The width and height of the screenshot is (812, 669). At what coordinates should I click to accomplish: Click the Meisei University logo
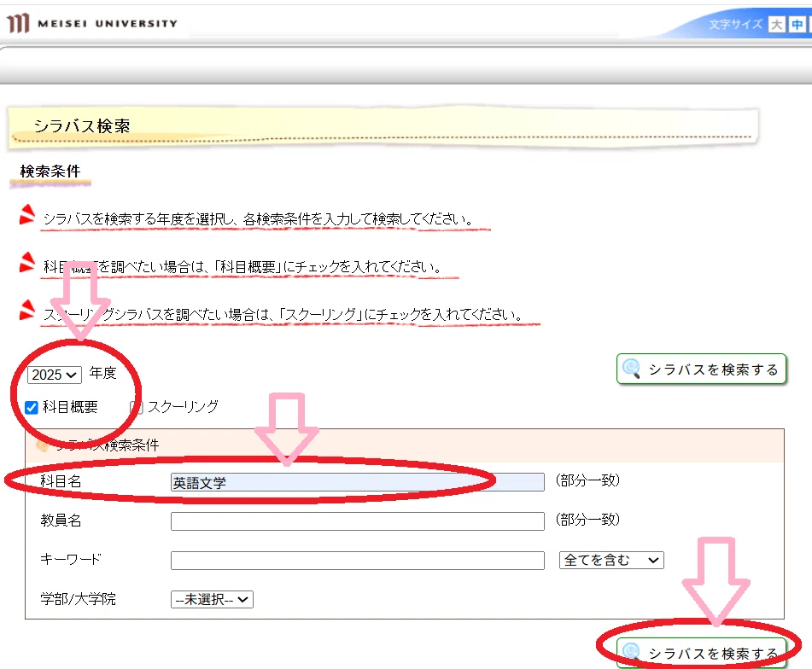click(92, 23)
